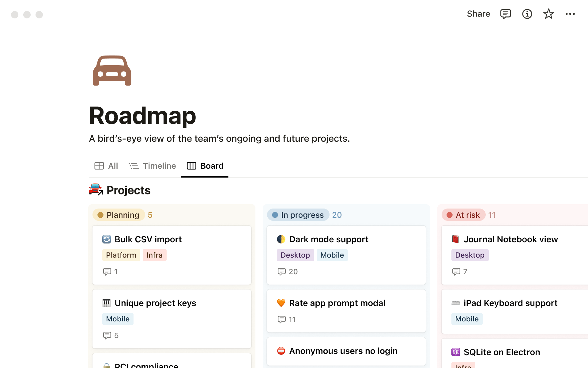Open the Projects database title link

pos(128,190)
